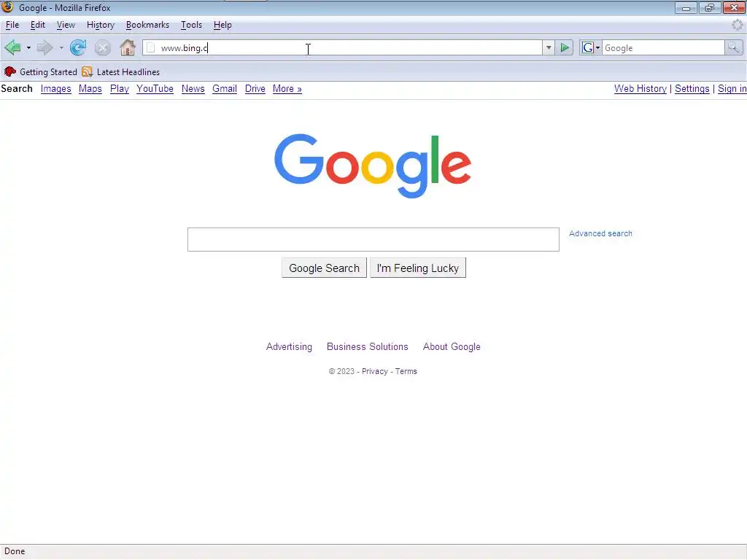Go to the Home page icon
747x560 pixels.
[x=127, y=47]
